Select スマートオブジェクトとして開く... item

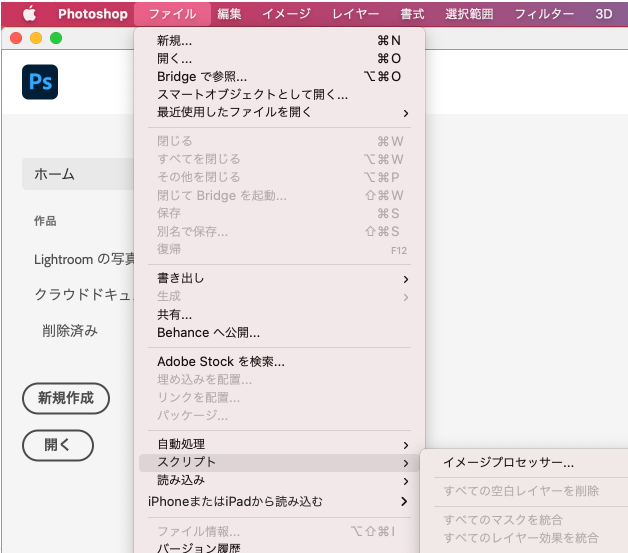(x=279, y=95)
